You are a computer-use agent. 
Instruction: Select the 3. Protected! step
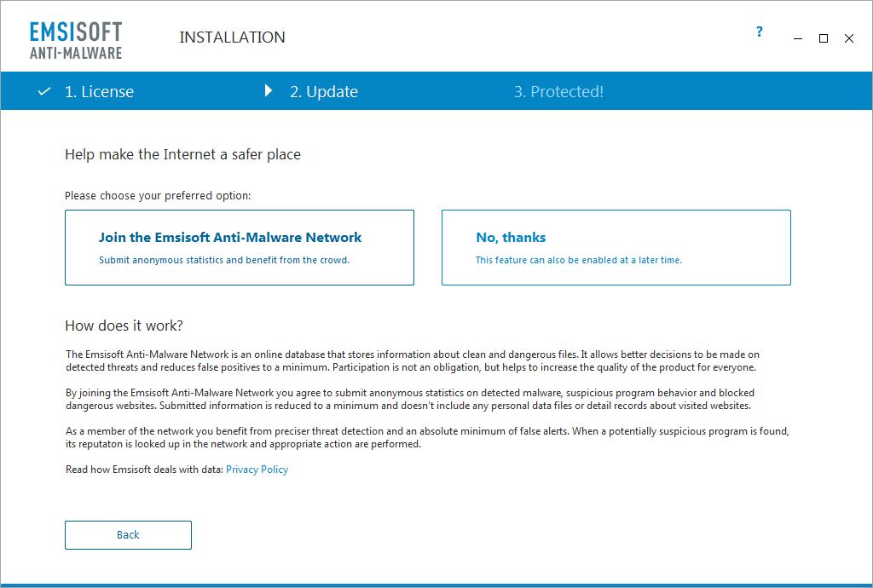click(558, 91)
